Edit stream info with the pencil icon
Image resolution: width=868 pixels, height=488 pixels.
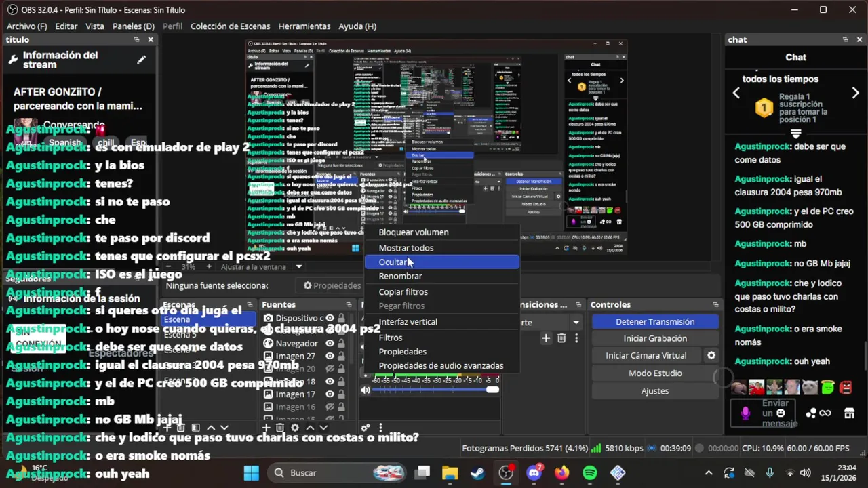tap(141, 60)
